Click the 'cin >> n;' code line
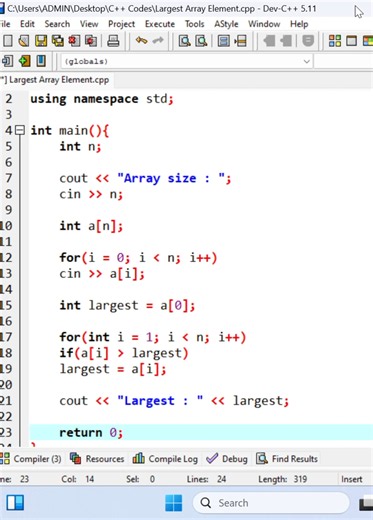Viewport: 373px width, 520px height. pyautogui.click(x=91, y=194)
